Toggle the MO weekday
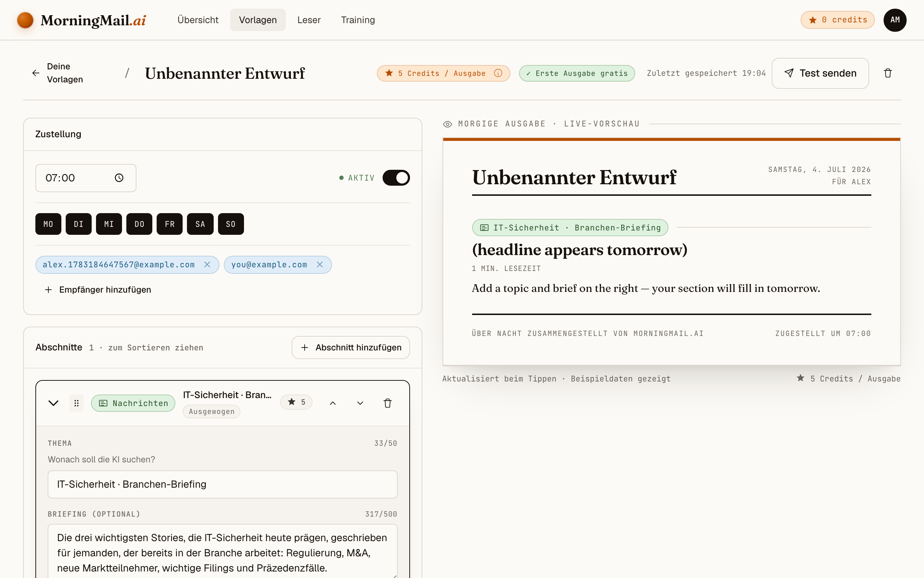Image resolution: width=924 pixels, height=578 pixels. tap(48, 224)
